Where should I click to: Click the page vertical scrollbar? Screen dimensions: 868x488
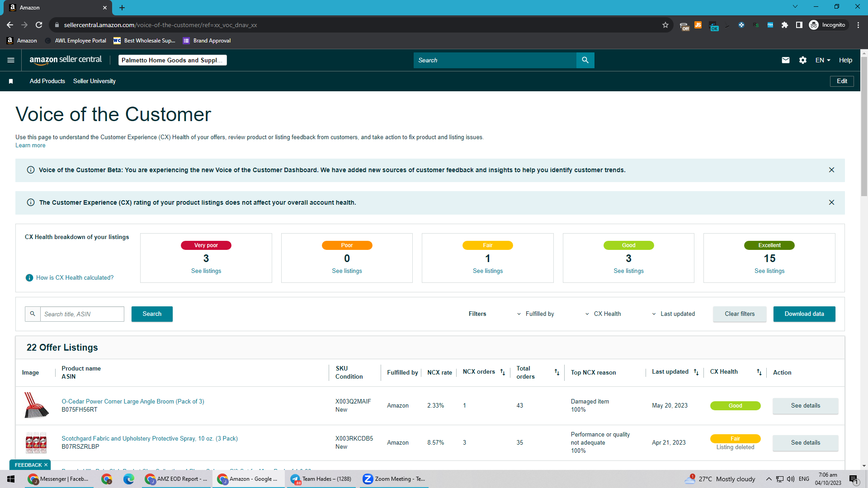point(864,127)
